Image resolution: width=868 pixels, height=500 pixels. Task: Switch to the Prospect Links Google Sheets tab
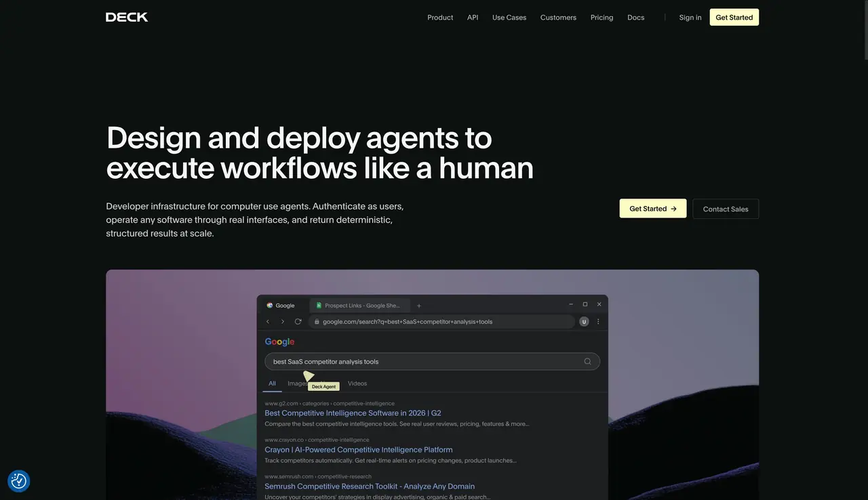[359, 306]
